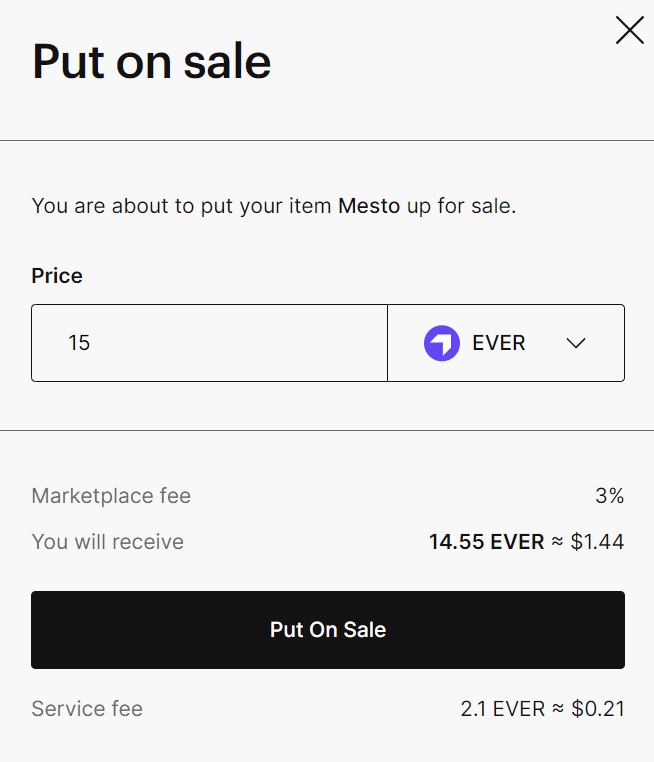
Task: Click the approximately-equal sign beside $1.44
Action: tap(557, 541)
